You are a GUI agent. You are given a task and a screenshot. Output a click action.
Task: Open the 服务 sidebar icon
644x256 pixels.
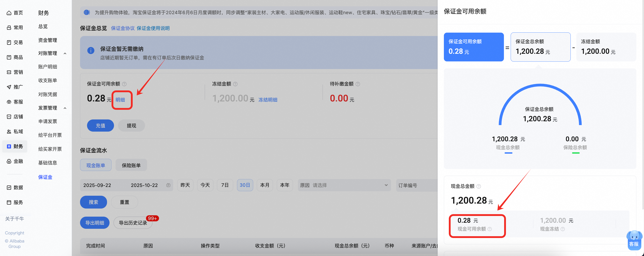click(9, 202)
